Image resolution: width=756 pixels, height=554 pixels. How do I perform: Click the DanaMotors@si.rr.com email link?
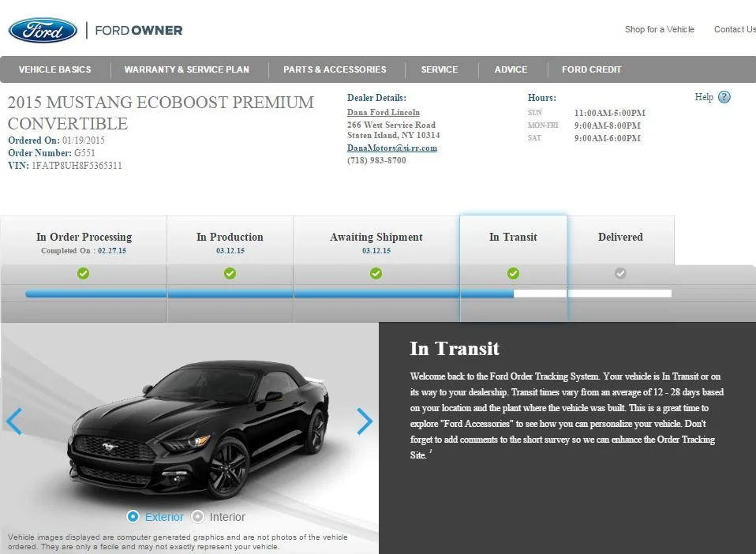[x=392, y=148]
